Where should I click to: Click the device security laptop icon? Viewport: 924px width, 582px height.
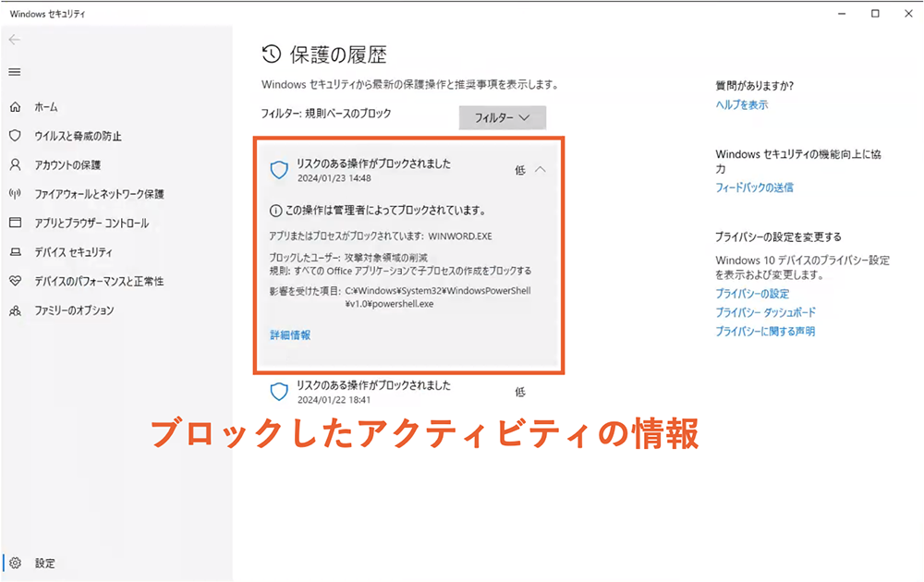[16, 251]
